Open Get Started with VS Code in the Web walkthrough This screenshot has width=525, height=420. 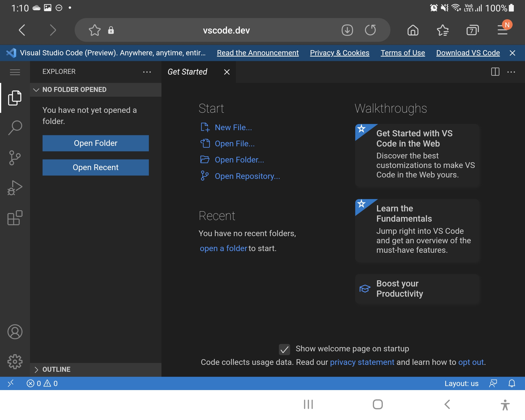417,155
